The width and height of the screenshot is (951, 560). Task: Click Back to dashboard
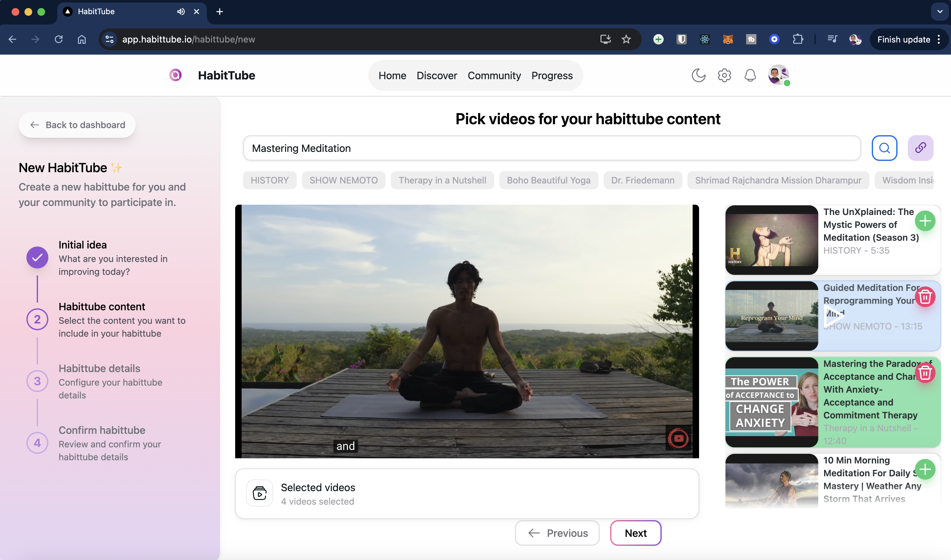point(77,125)
